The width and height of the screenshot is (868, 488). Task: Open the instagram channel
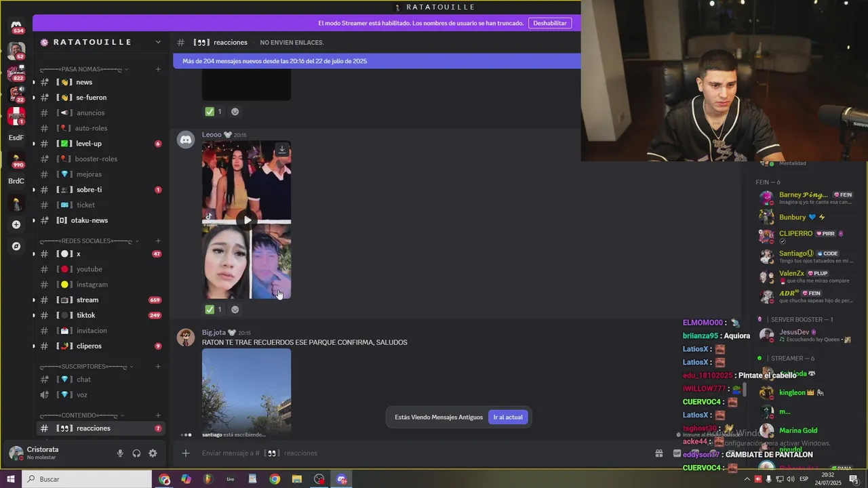100,285
